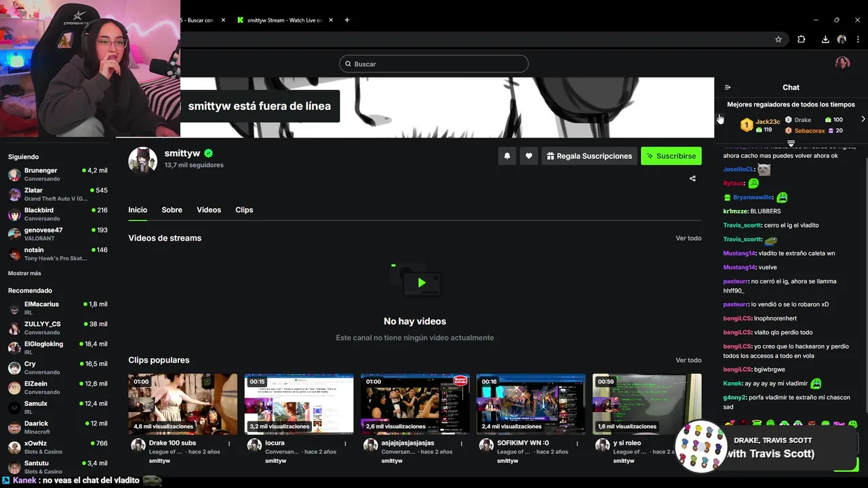868x488 pixels.
Task: Play the y si roleo clip thumbnail
Action: pos(647,404)
